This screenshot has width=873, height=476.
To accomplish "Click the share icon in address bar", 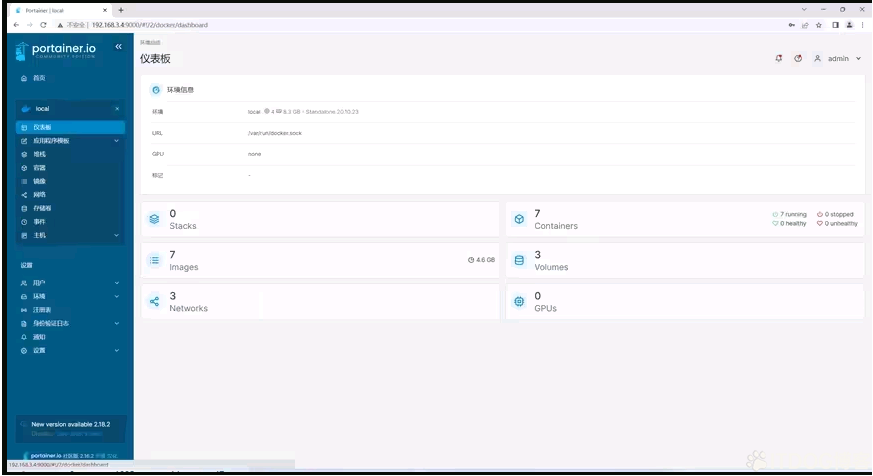I will pos(805,25).
